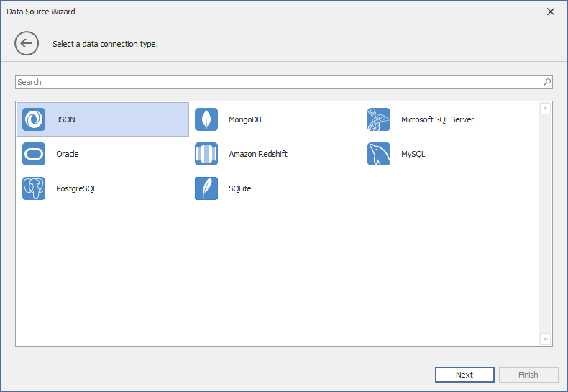
Task: Click the Microsoft SQL Server label
Action: coord(437,119)
